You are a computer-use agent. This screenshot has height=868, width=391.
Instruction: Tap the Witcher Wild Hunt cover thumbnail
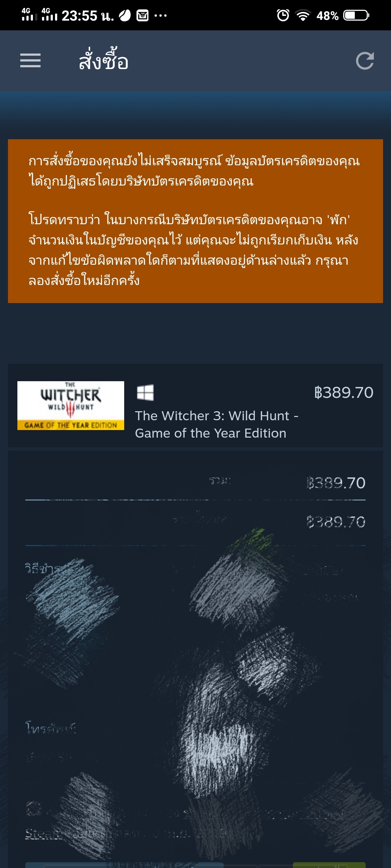pos(71,405)
